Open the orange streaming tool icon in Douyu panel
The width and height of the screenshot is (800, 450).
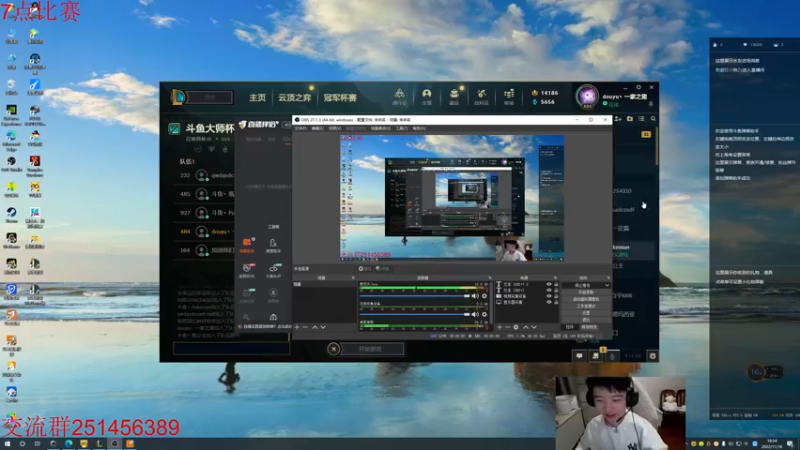click(x=247, y=243)
